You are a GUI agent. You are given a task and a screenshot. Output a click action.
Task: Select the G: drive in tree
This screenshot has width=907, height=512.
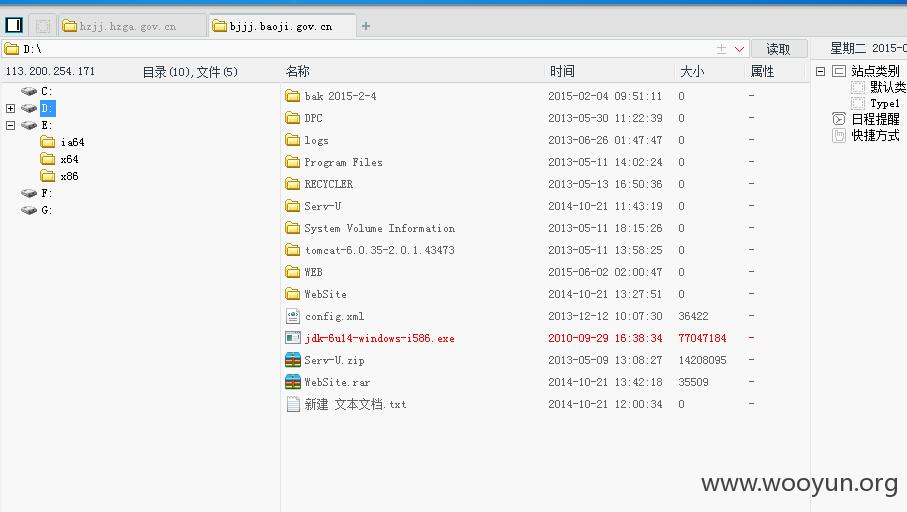click(x=46, y=210)
